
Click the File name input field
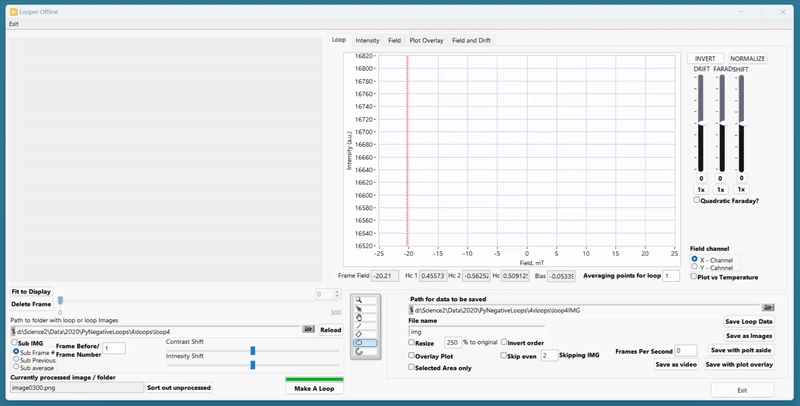pyautogui.click(x=477, y=332)
